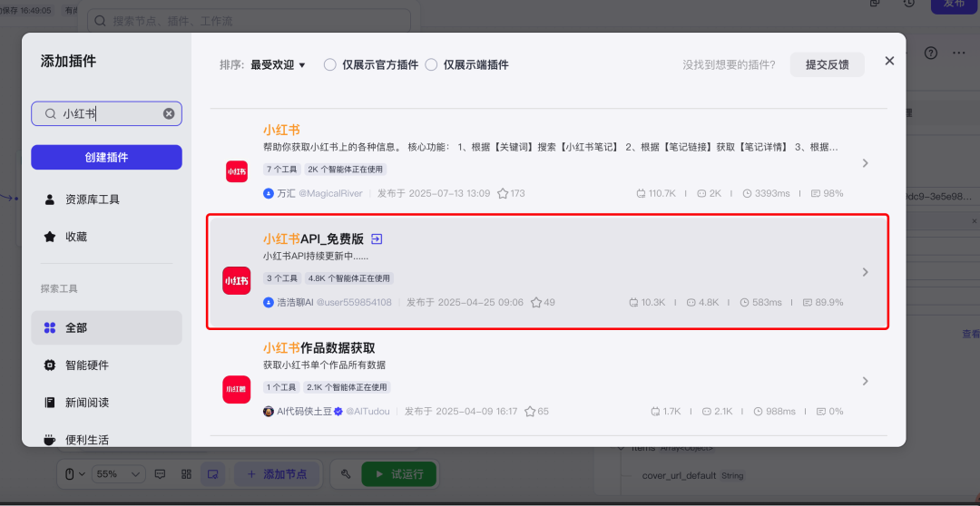Click the verified badge next to AI代码侠土豆
Viewport: 980px width, 506px height.
338,412
